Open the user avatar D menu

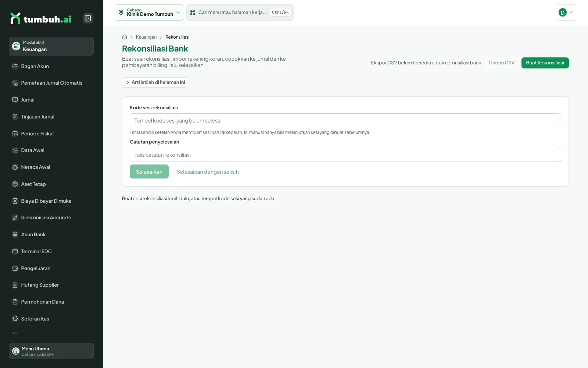pos(566,13)
